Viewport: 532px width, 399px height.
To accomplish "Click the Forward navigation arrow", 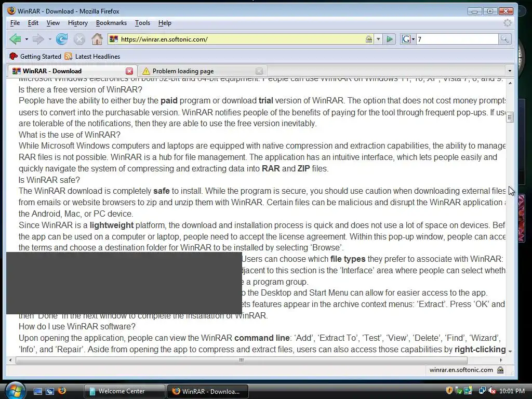I will [x=38, y=39].
